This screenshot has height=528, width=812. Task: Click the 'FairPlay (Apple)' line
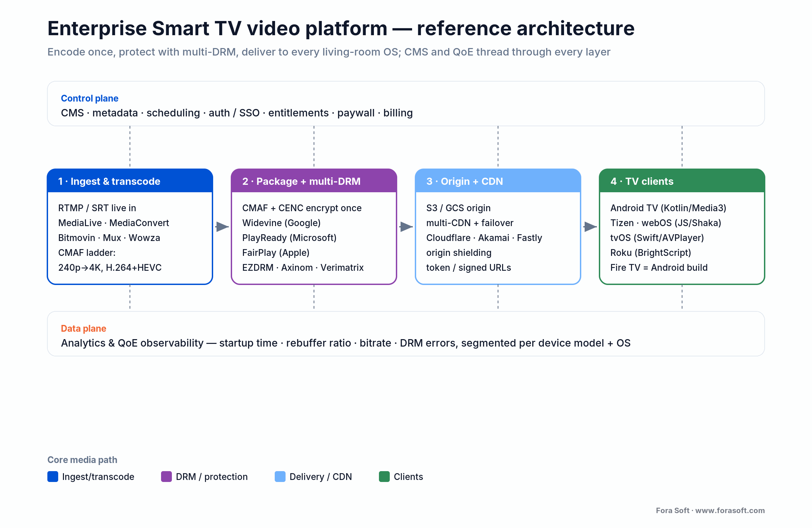click(276, 252)
